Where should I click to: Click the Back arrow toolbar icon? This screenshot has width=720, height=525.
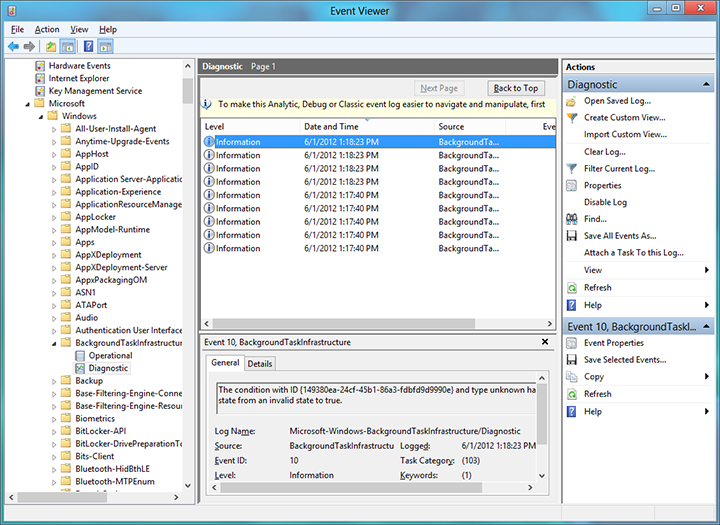[13, 46]
